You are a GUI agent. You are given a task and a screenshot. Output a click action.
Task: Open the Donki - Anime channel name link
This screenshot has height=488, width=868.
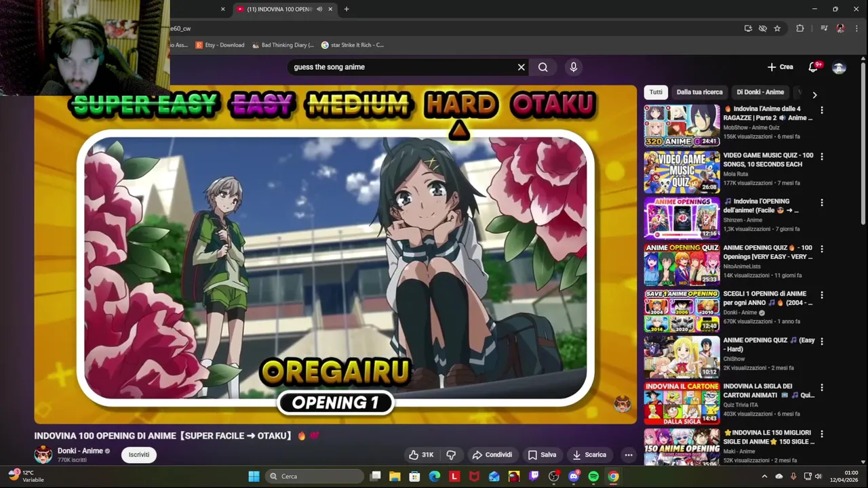(x=80, y=451)
